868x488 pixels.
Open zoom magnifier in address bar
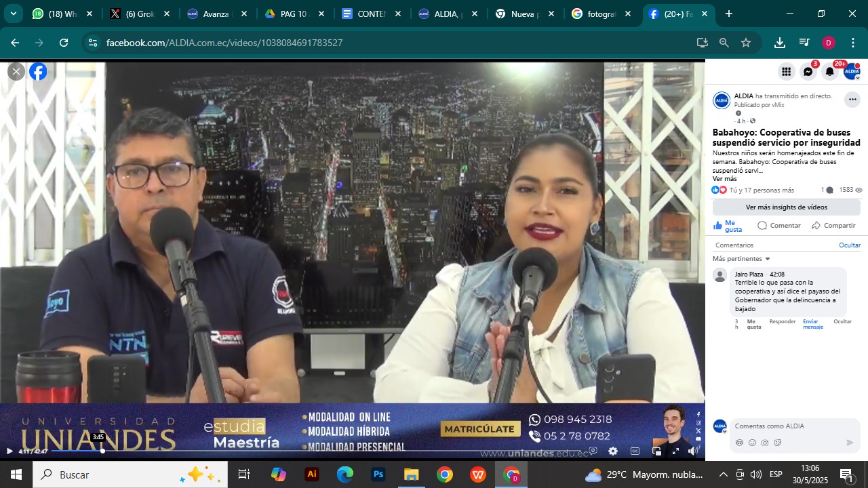pyautogui.click(x=724, y=43)
